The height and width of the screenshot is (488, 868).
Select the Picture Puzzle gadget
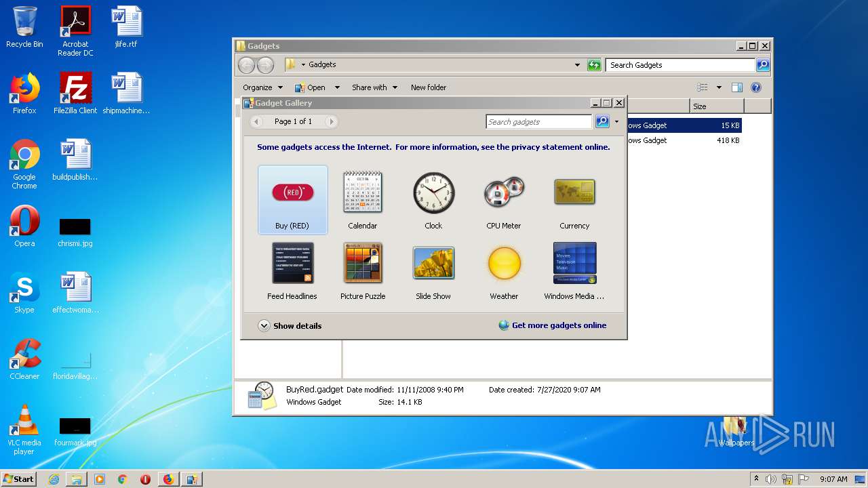pos(363,270)
